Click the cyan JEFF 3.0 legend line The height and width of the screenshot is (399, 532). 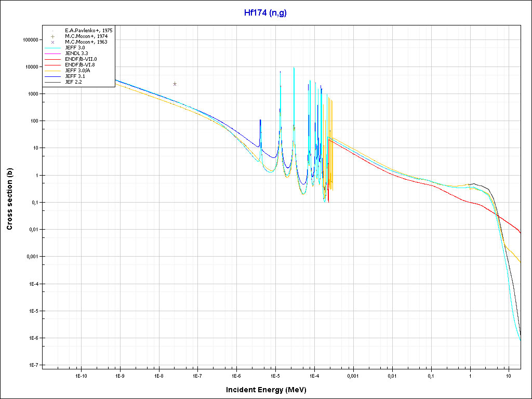(53, 48)
